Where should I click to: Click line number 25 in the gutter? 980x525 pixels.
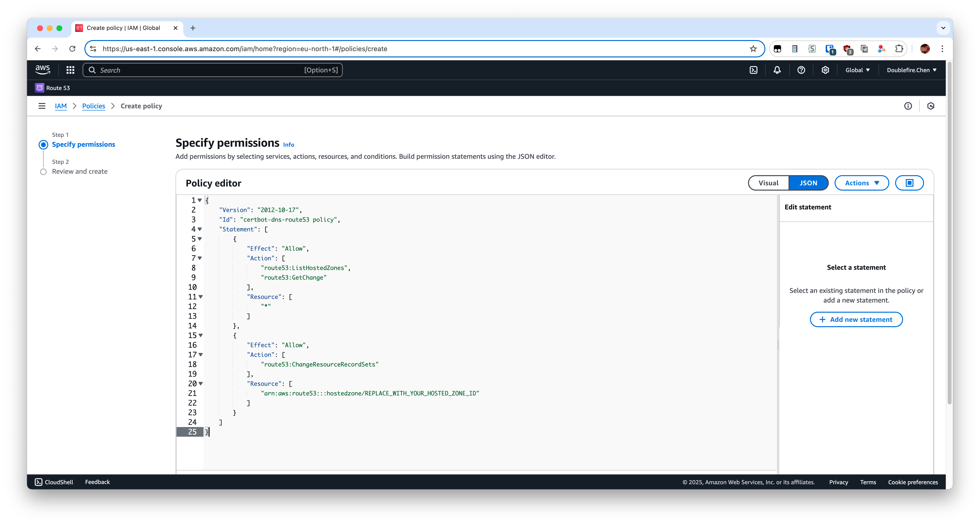(192, 432)
